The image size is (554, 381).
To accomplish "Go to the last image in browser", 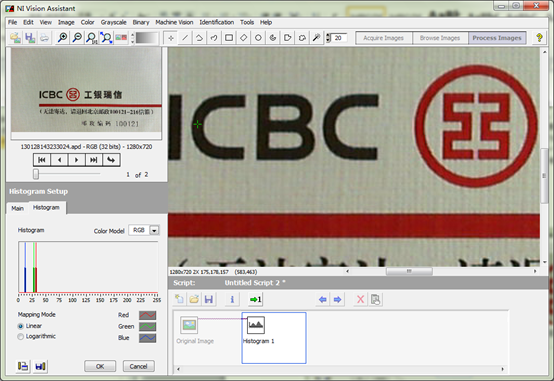I will pyautogui.click(x=94, y=160).
